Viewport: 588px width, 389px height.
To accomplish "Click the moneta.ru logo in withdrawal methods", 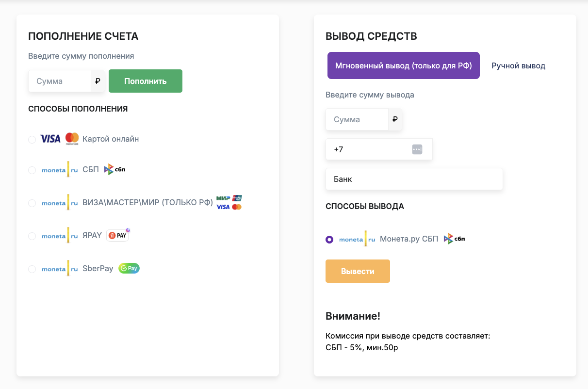I will (358, 239).
